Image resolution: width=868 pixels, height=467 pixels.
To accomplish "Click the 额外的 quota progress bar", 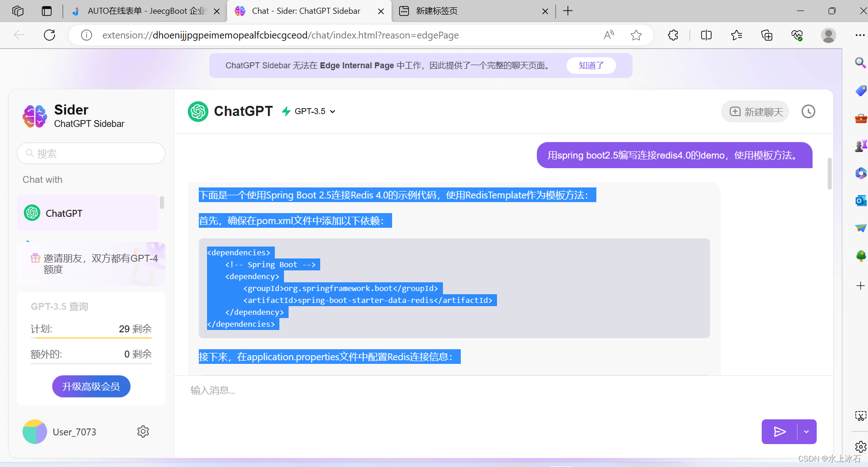I will point(91,363).
